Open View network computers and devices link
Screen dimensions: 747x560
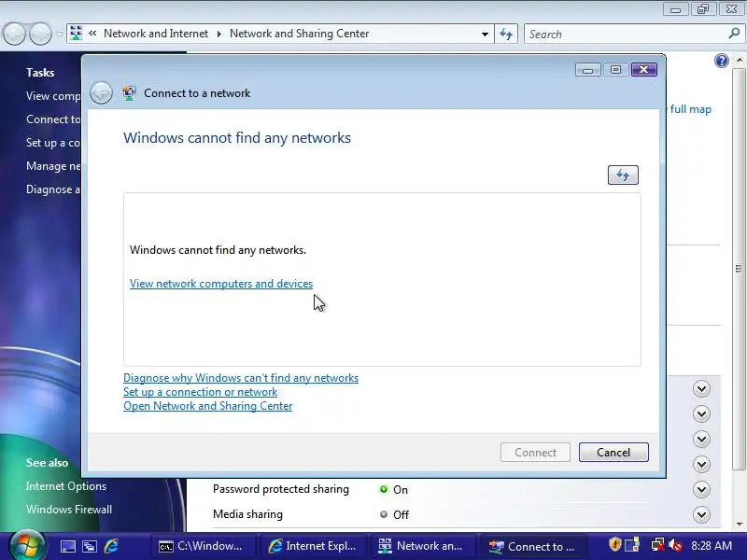point(221,284)
